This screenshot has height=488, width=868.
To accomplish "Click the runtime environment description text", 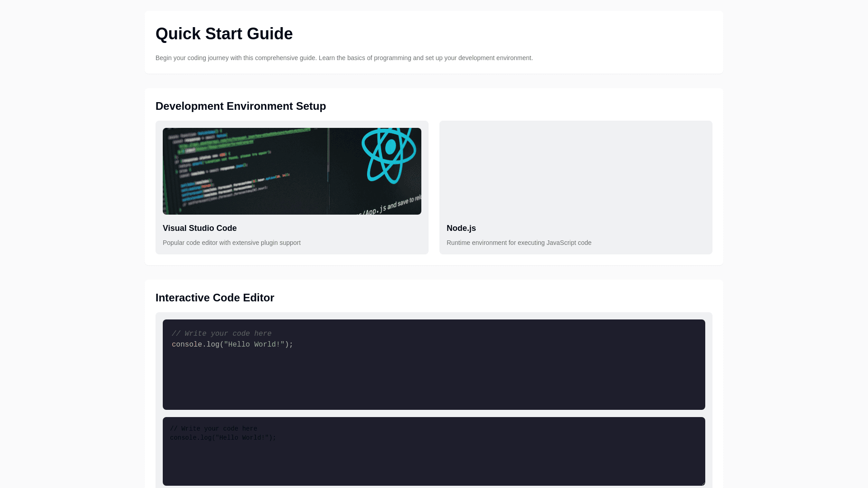I will (x=519, y=243).
